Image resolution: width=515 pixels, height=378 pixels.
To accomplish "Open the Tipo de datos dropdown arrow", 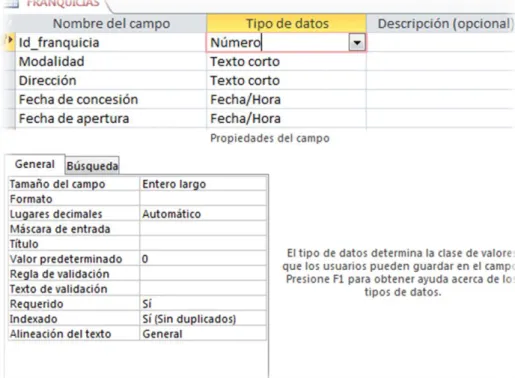I will coord(357,43).
